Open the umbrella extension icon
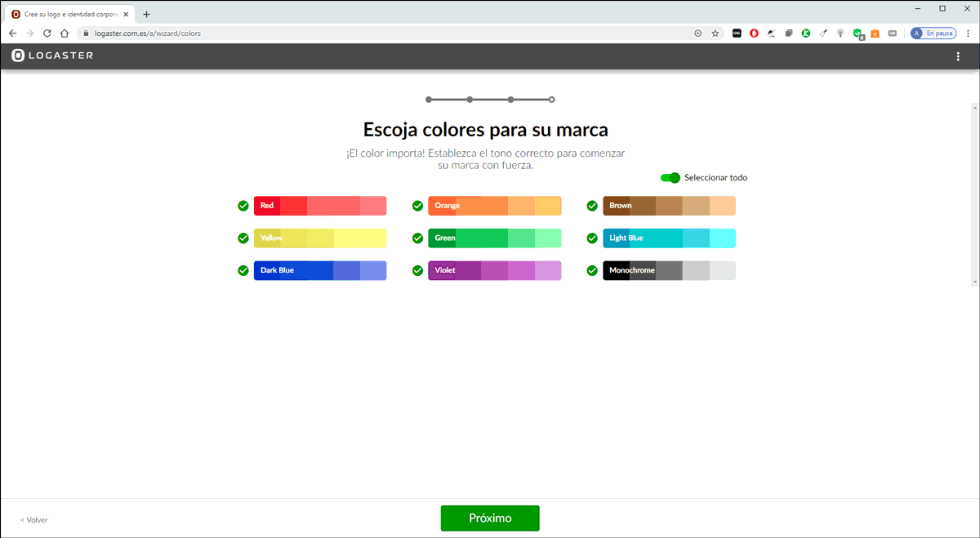980x538 pixels. [x=771, y=33]
